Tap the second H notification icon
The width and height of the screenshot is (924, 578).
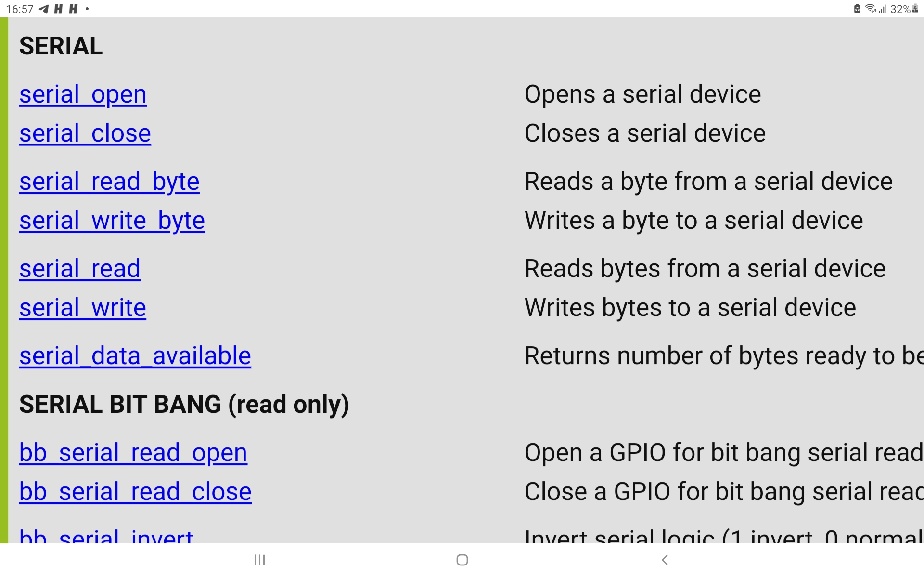(x=73, y=9)
